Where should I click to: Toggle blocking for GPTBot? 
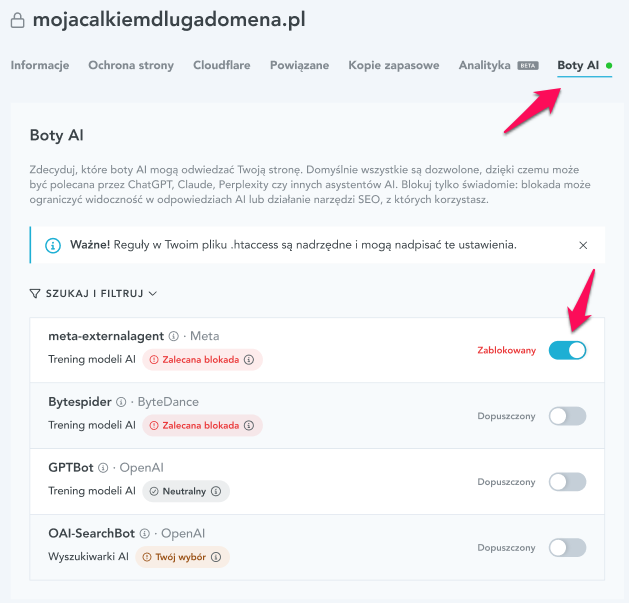point(567,482)
